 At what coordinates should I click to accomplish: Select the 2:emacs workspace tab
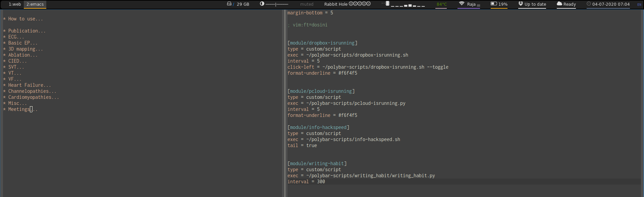(35, 4)
